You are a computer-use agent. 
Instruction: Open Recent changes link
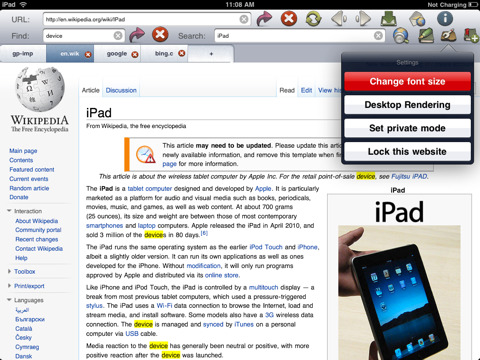coord(37,239)
